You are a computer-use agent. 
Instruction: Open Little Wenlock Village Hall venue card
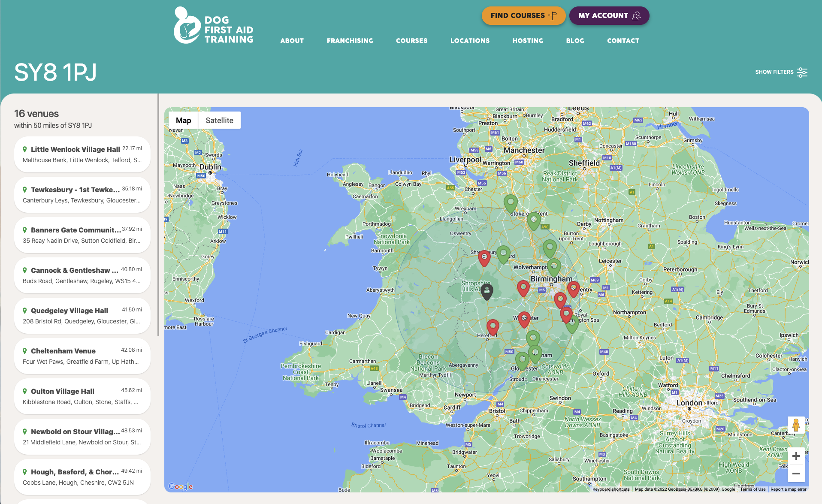pos(82,154)
